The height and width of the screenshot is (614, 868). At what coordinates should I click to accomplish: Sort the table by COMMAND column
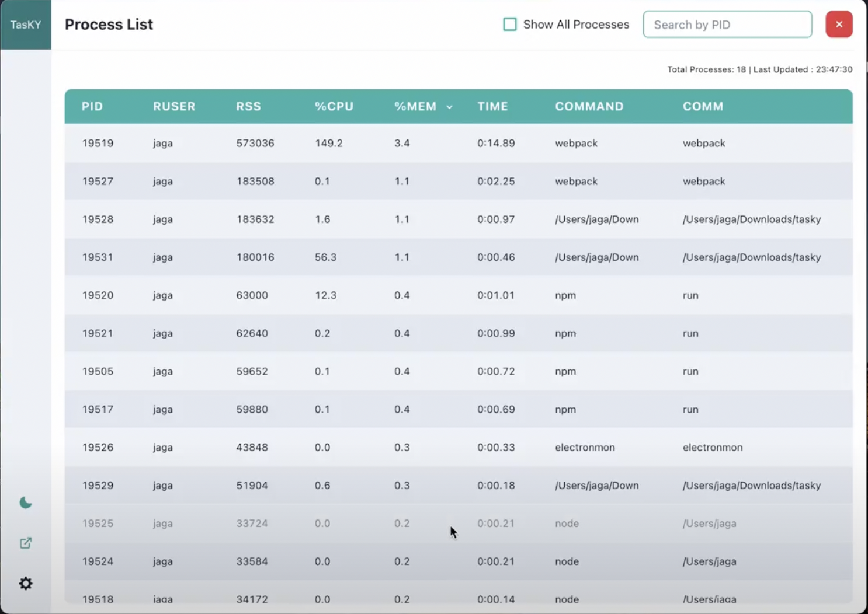(589, 106)
